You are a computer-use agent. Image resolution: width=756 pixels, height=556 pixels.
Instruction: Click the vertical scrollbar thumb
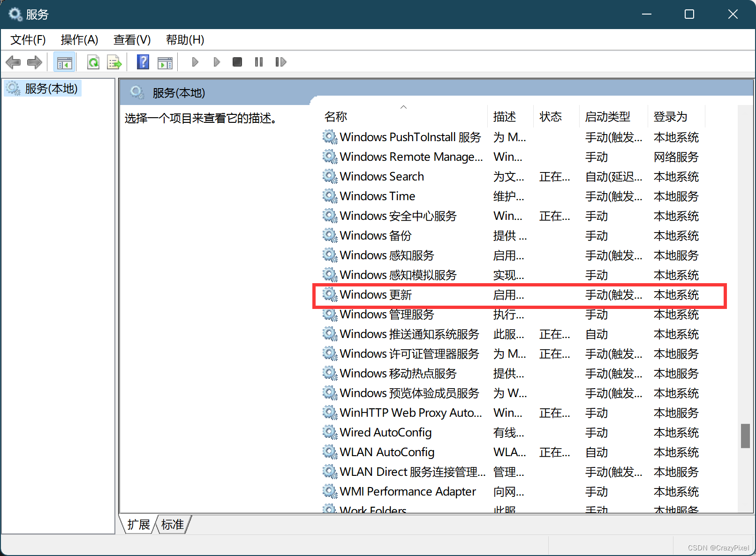pyautogui.click(x=745, y=436)
